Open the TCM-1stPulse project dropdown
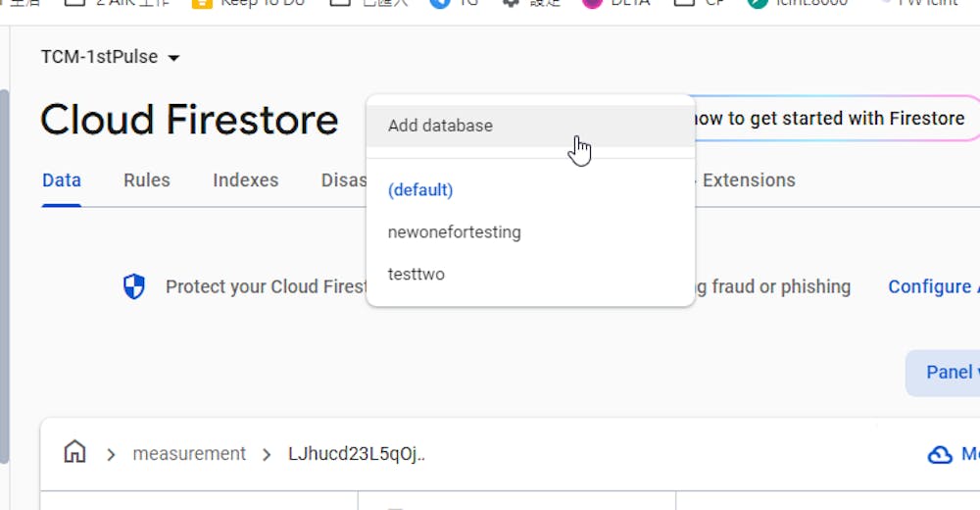980x510 pixels. [x=110, y=57]
